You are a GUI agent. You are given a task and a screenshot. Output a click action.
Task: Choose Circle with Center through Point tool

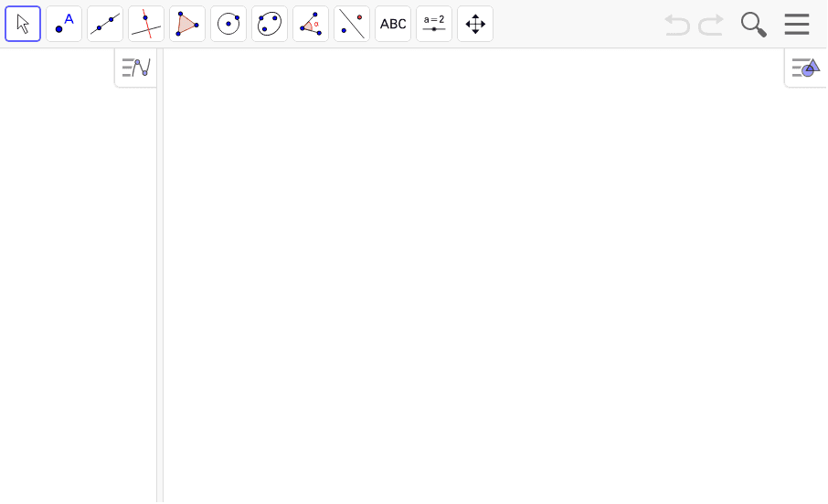228,24
